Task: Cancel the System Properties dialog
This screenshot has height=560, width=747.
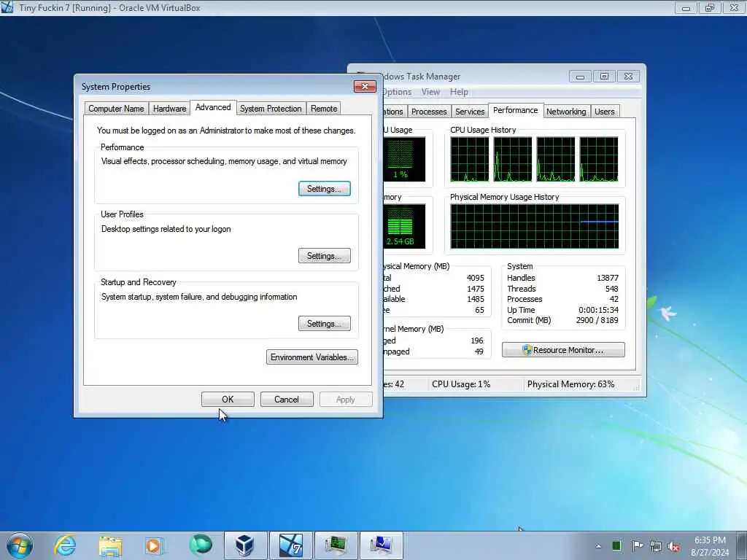Action: pyautogui.click(x=286, y=400)
